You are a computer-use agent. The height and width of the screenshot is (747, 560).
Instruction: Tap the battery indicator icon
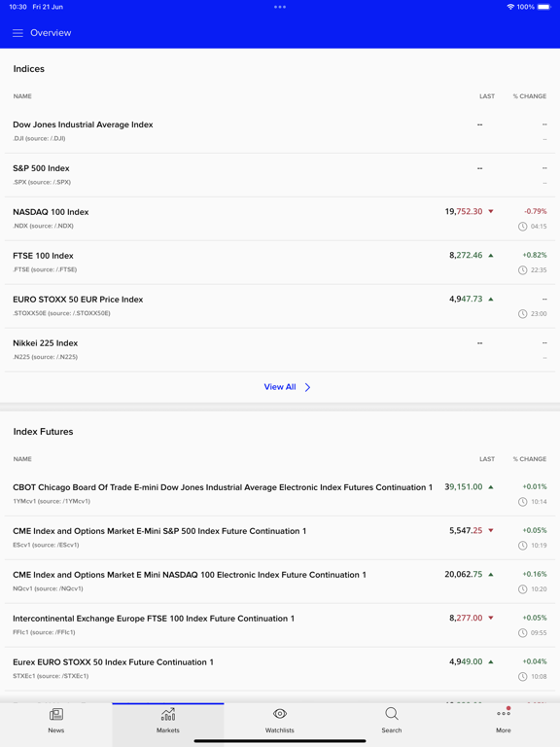click(544, 7)
